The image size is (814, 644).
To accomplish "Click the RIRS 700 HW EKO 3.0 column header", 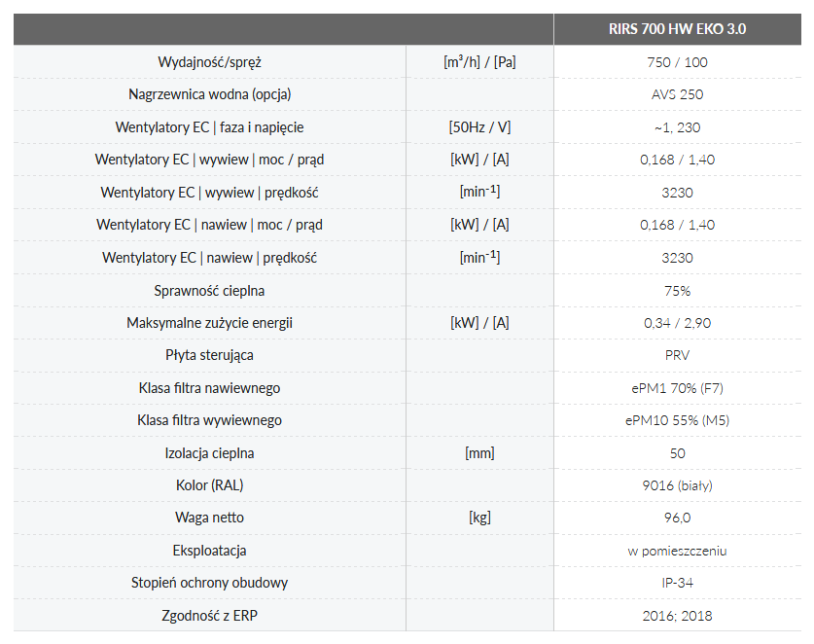I will pyautogui.click(x=677, y=29).
